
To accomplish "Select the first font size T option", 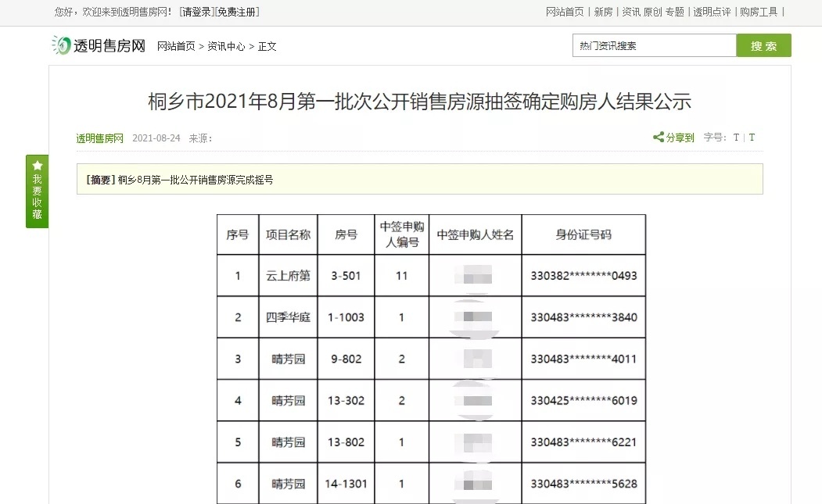I will (x=736, y=138).
